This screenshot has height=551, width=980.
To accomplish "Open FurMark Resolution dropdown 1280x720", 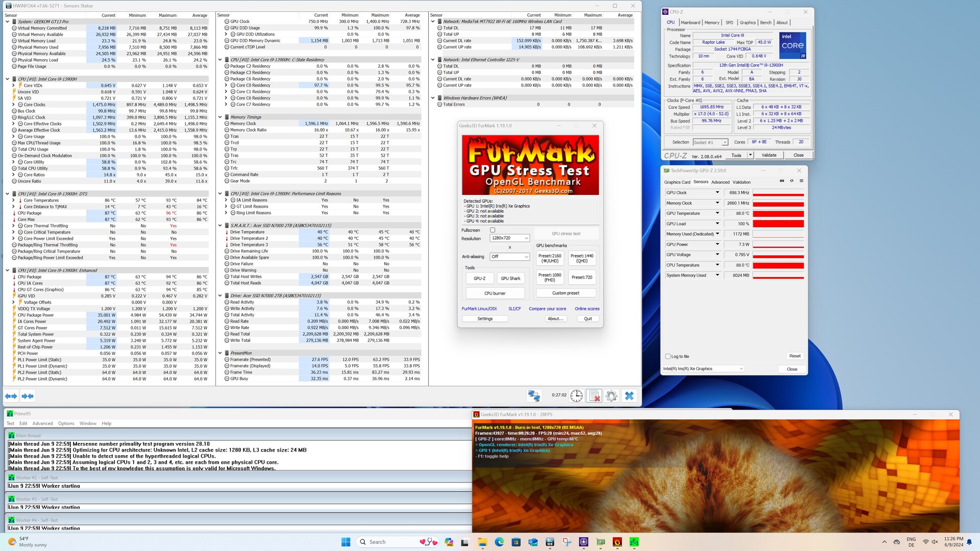I will [509, 238].
